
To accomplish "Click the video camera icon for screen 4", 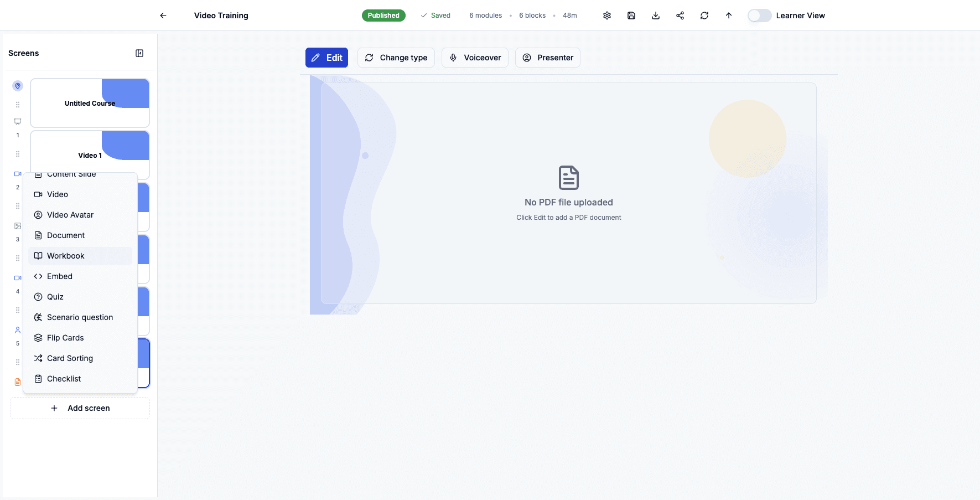I will point(18,278).
